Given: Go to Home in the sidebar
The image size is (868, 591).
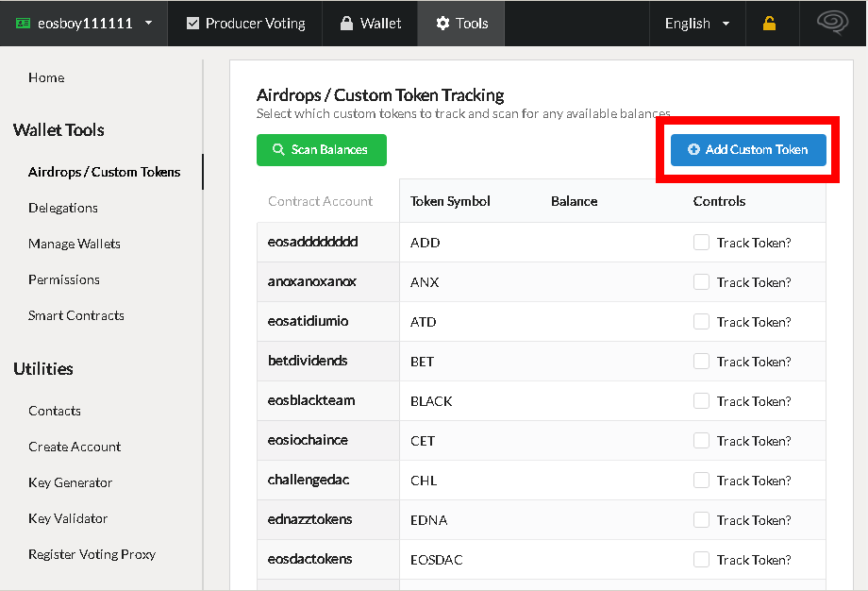Looking at the screenshot, I should [x=46, y=77].
